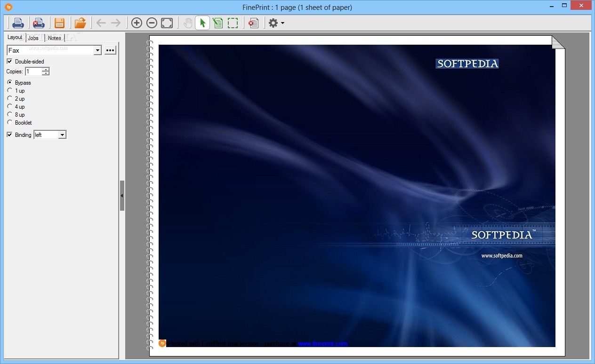The image size is (595, 364).
Task: Click the Print toolbar icon
Action: (x=18, y=23)
